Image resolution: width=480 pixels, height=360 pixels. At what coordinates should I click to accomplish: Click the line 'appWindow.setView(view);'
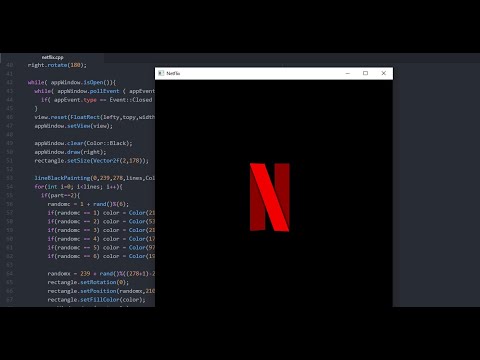pyautogui.click(x=74, y=126)
